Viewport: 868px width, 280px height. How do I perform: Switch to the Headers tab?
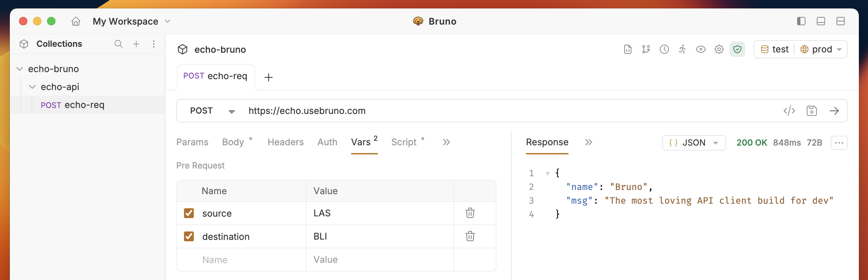click(x=286, y=142)
